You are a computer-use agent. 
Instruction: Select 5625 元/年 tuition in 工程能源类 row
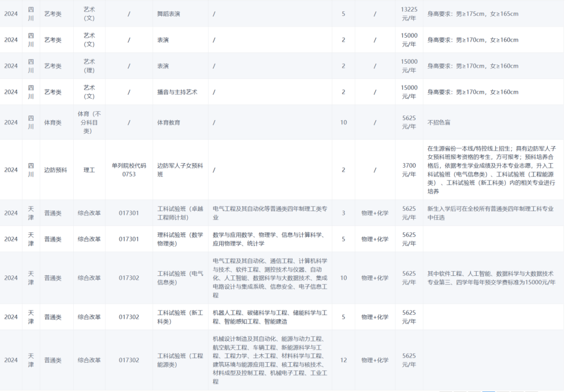coord(409,360)
